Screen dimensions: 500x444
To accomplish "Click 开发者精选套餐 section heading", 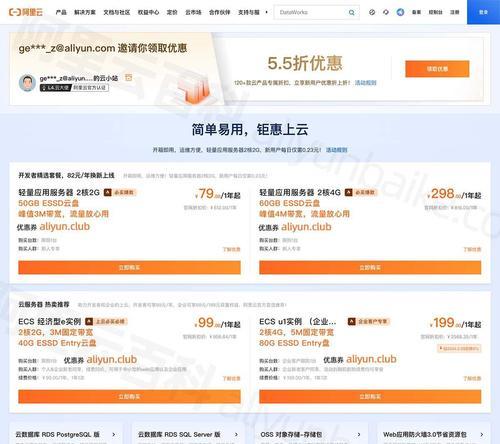I will [x=66, y=175].
